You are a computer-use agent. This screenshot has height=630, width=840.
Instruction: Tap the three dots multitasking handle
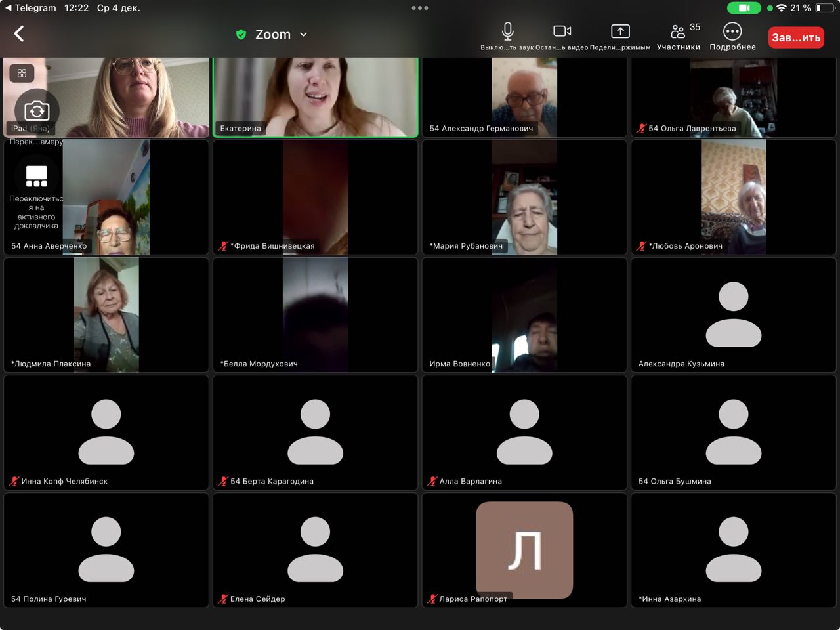[x=420, y=8]
